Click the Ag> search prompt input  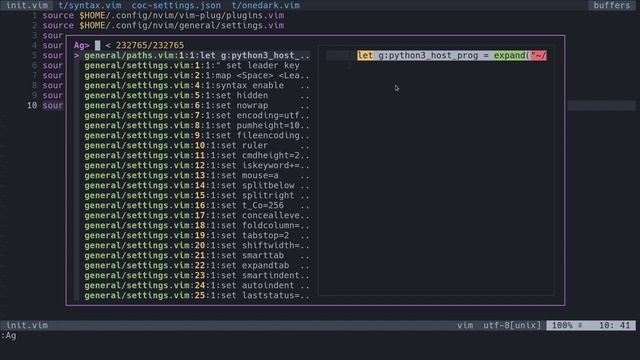pyautogui.click(x=97, y=45)
